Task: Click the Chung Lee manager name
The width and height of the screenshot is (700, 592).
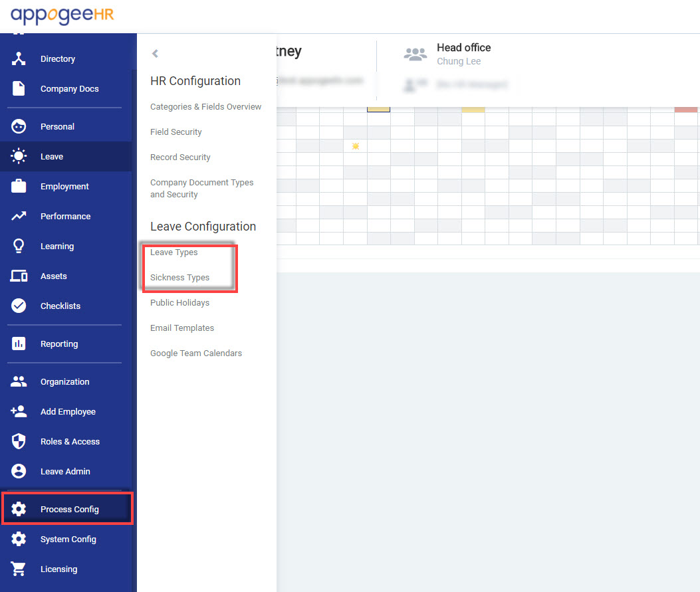Action: [459, 61]
